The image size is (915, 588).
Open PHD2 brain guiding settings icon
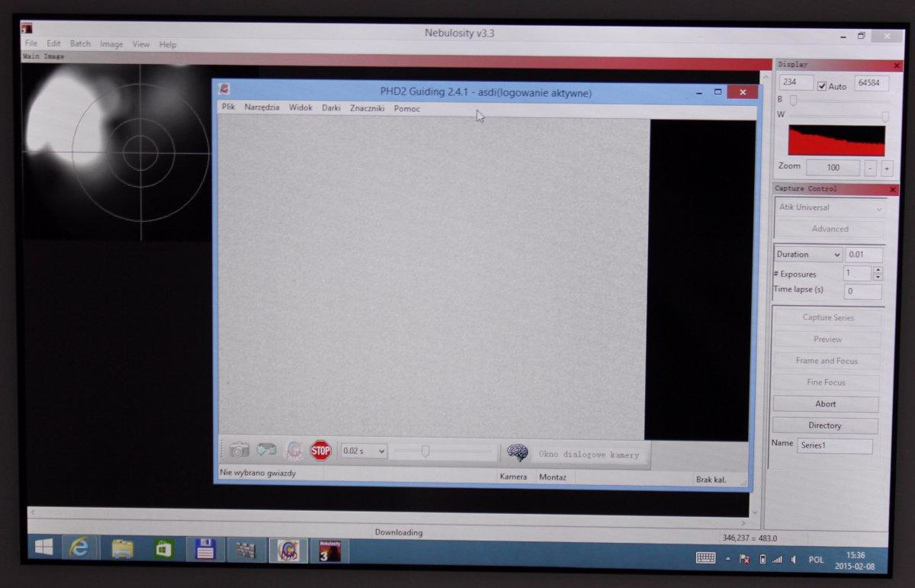(x=518, y=453)
